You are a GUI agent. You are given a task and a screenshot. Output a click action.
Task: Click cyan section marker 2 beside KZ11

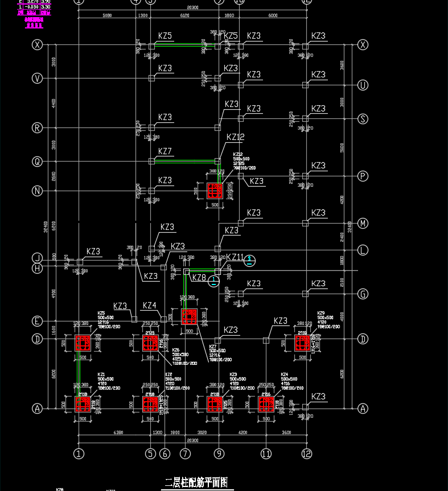249,261
